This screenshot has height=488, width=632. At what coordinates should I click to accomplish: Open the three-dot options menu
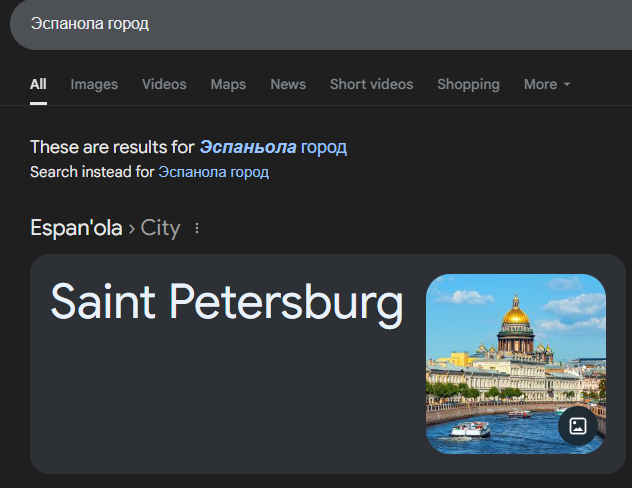pos(197,228)
